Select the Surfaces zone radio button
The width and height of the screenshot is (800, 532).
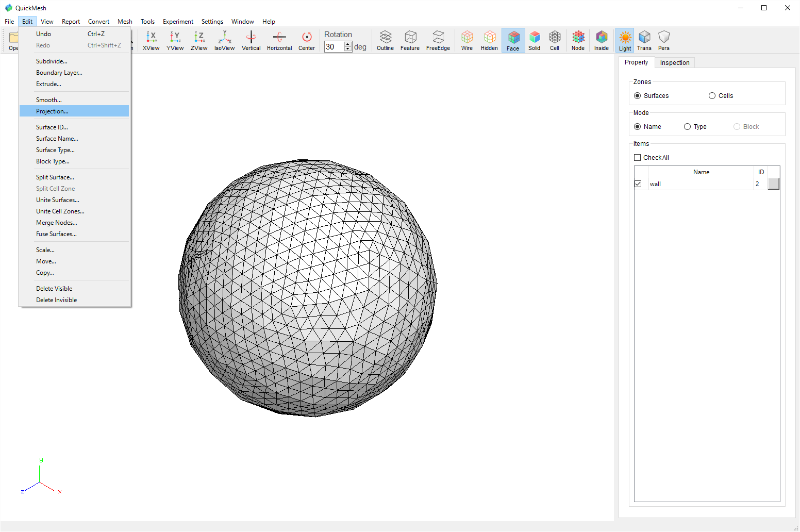point(652,96)
